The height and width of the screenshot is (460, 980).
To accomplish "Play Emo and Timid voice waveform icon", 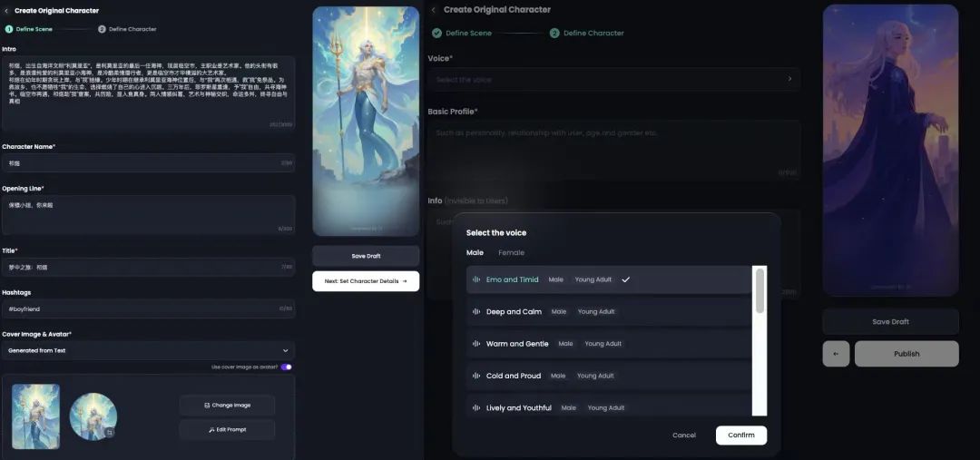I will coord(476,280).
